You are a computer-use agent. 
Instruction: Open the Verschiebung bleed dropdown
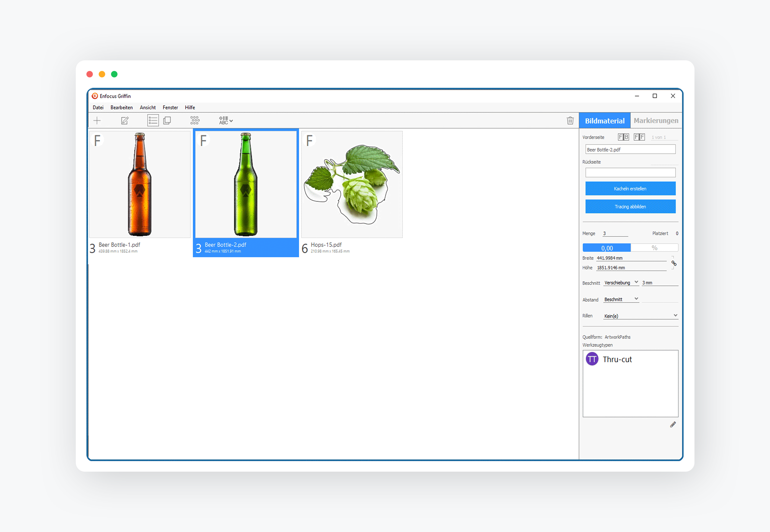621,282
